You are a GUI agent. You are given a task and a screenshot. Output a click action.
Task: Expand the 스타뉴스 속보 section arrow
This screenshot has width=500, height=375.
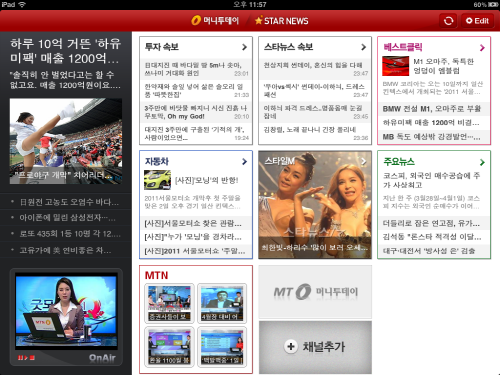tap(363, 47)
